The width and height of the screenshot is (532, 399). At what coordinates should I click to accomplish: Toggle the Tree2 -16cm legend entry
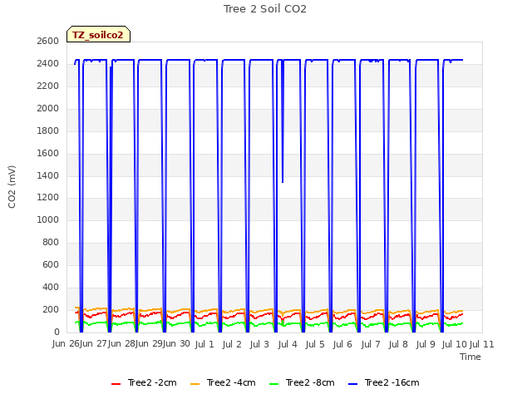384,382
